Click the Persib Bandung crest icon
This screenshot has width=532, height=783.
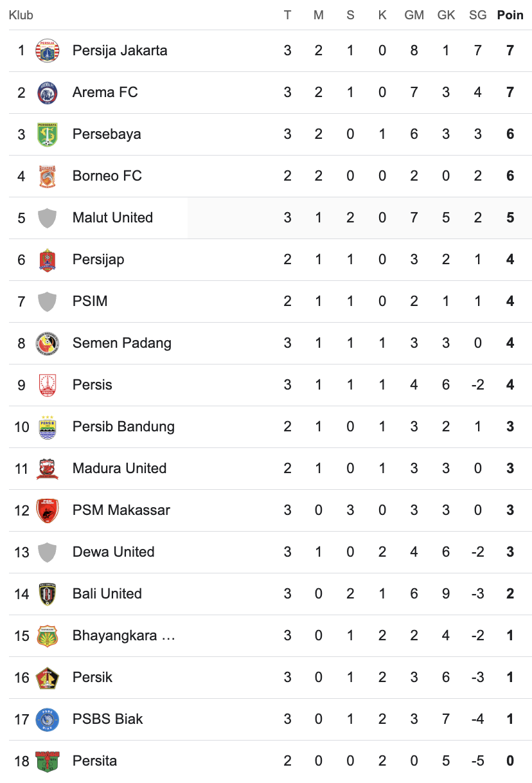[48, 427]
